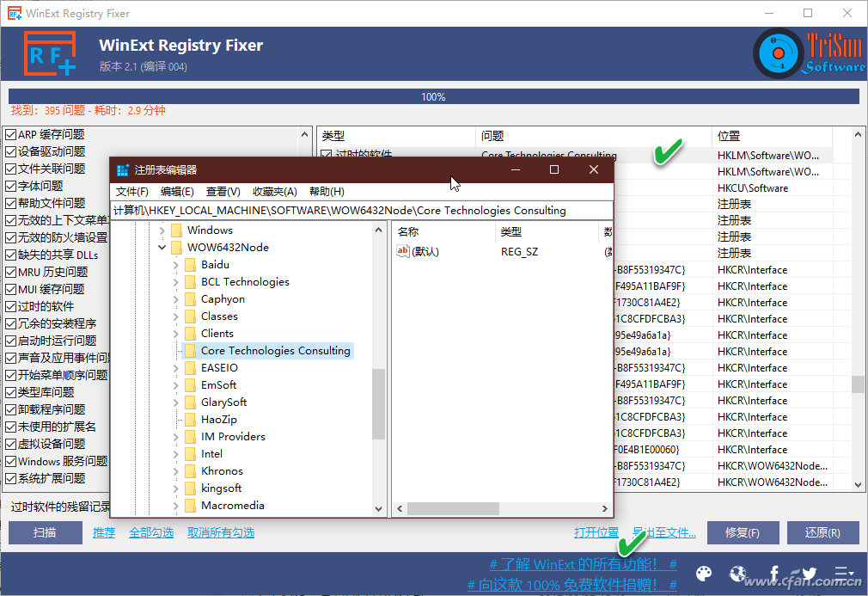Viewport: 868px width, 596px height.
Task: Open the hamburger menu dropdown at bottom right
Action: 844,573
